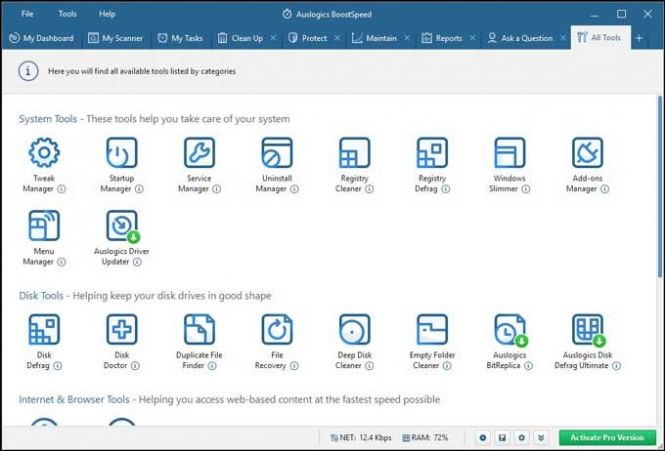Add a new tab with plus button
The height and width of the screenshot is (451, 665).
click(x=639, y=38)
